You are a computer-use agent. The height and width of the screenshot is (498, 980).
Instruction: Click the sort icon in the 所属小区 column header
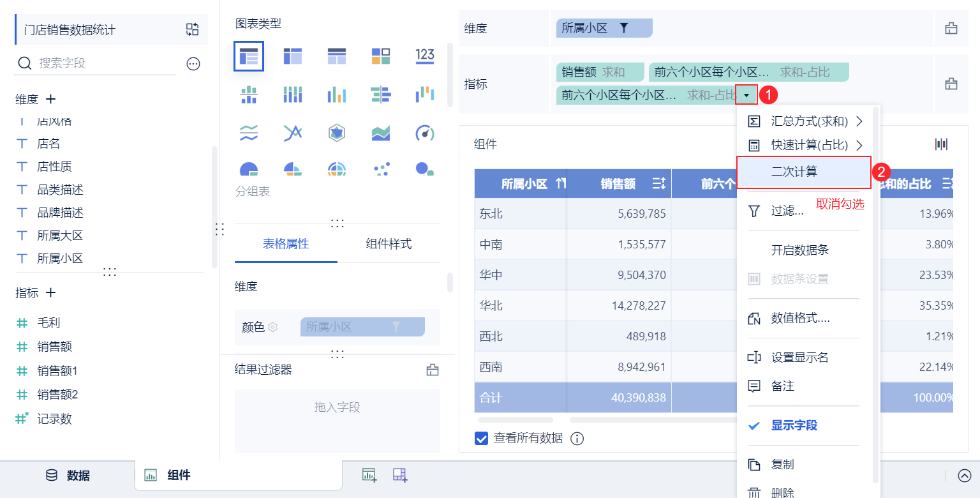pos(561,185)
